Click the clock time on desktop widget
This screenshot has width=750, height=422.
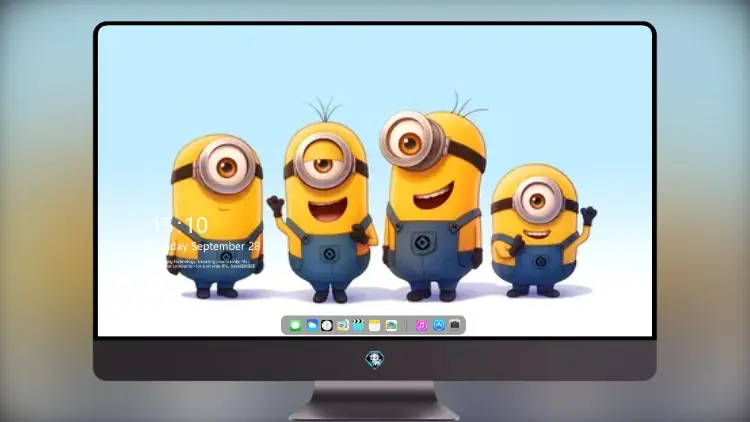180,225
